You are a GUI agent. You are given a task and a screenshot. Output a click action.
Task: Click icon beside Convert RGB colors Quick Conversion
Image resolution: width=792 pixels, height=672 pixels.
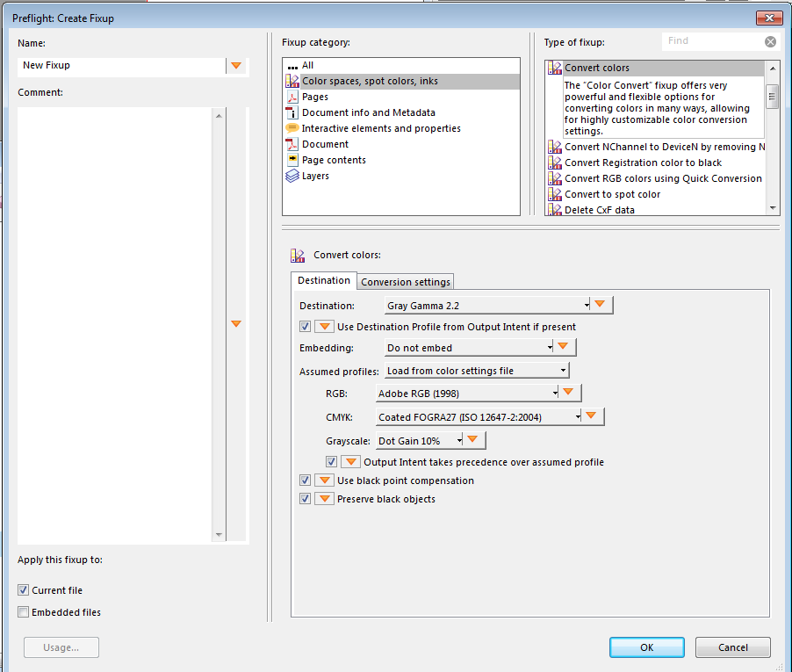[x=555, y=178]
